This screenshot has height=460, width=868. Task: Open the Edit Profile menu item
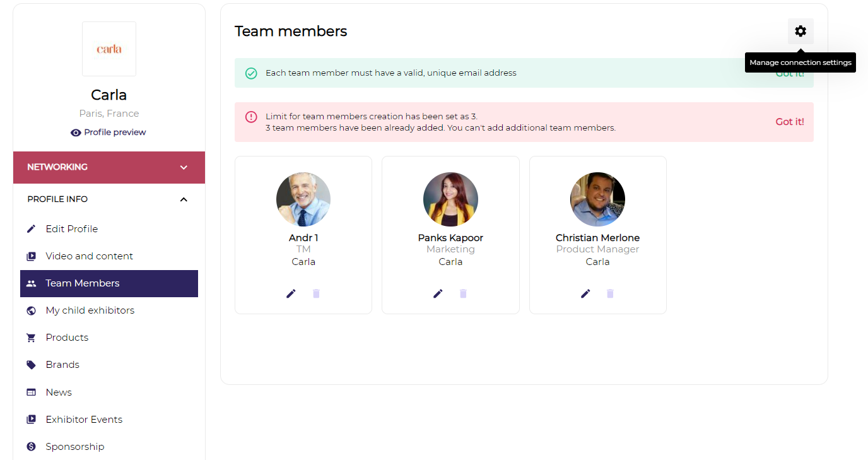pyautogui.click(x=71, y=229)
